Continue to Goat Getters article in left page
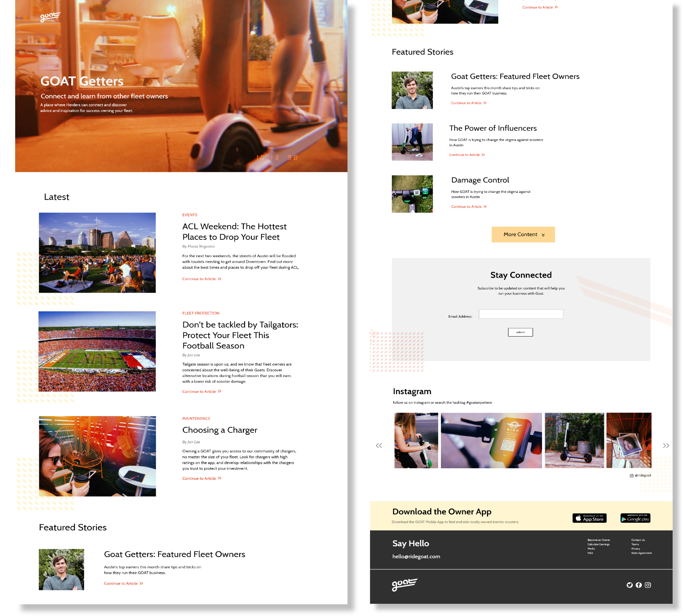Viewport: 683px width, 616px height. tap(123, 583)
